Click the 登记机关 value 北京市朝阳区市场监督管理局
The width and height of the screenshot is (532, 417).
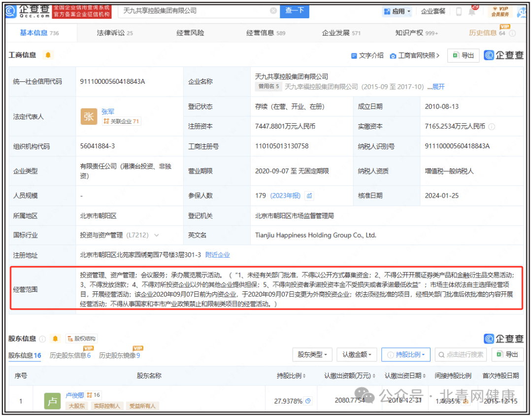[x=294, y=216]
